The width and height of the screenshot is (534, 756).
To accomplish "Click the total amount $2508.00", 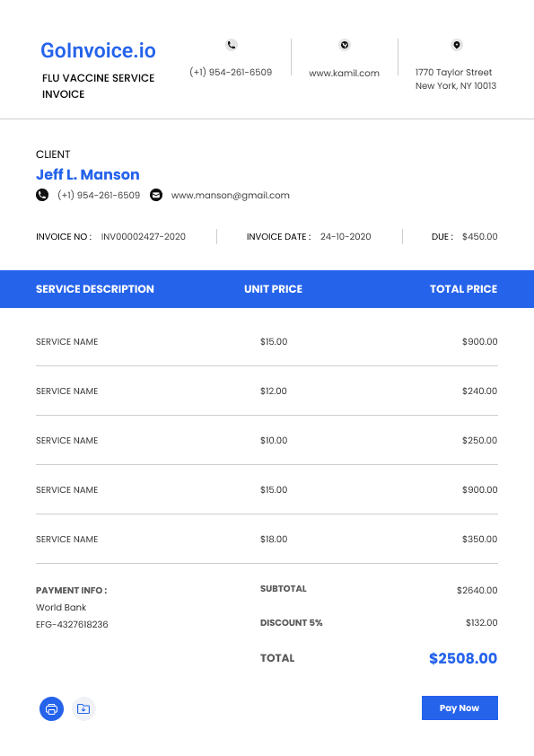I will click(x=463, y=658).
